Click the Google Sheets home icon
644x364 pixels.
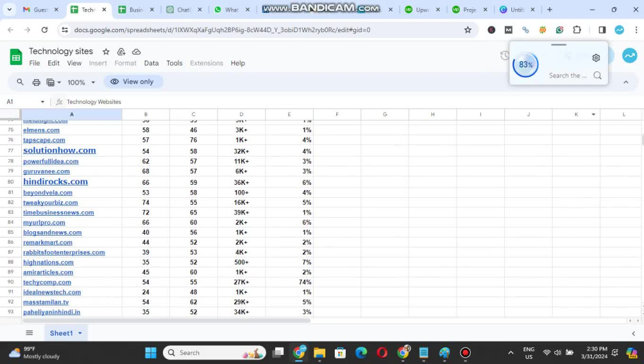pyautogui.click(x=16, y=57)
